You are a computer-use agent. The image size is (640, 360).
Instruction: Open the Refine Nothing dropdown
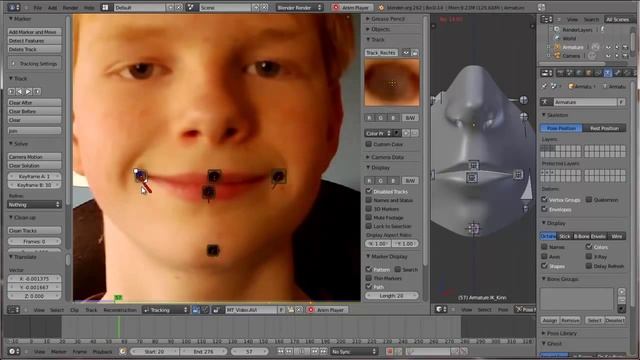(x=34, y=204)
